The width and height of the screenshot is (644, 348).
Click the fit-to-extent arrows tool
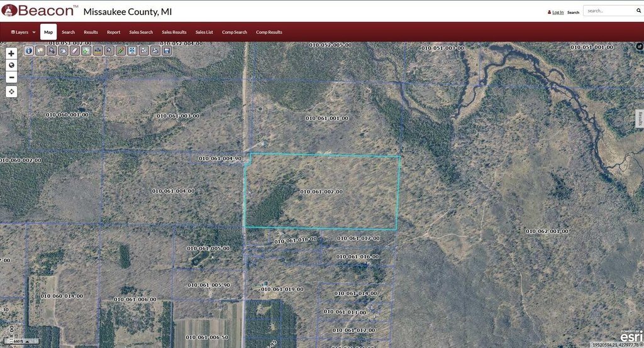click(x=132, y=50)
